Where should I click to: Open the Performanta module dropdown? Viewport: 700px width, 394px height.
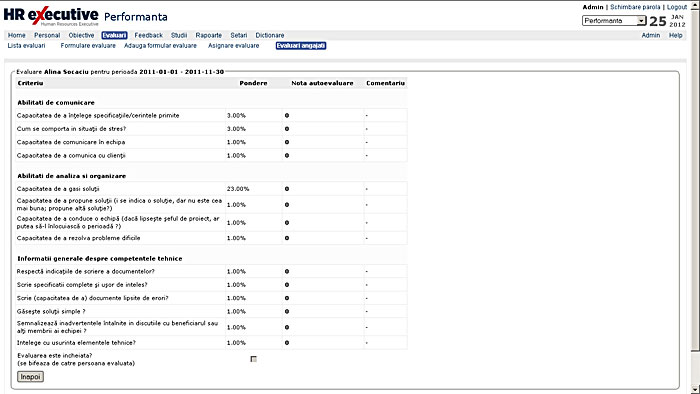pyautogui.click(x=614, y=21)
